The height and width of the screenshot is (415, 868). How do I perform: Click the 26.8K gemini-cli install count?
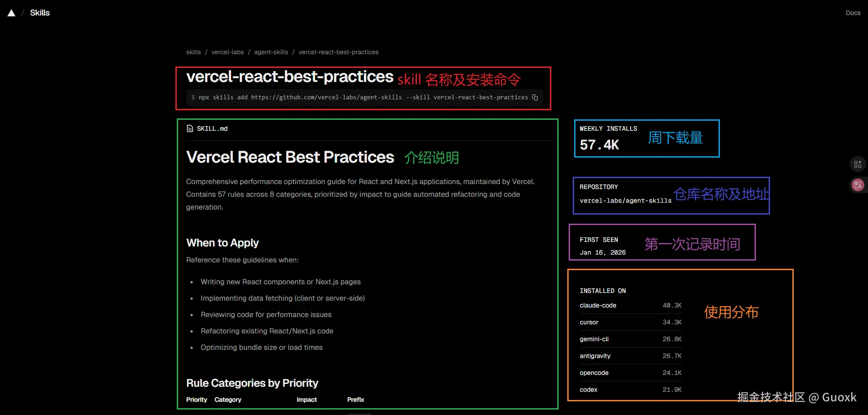672,339
